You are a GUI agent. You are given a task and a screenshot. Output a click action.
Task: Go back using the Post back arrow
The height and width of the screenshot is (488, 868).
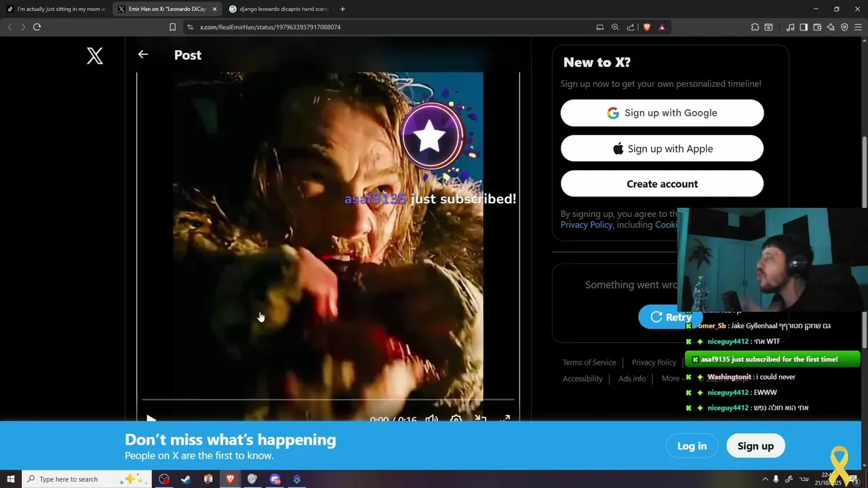coord(142,54)
